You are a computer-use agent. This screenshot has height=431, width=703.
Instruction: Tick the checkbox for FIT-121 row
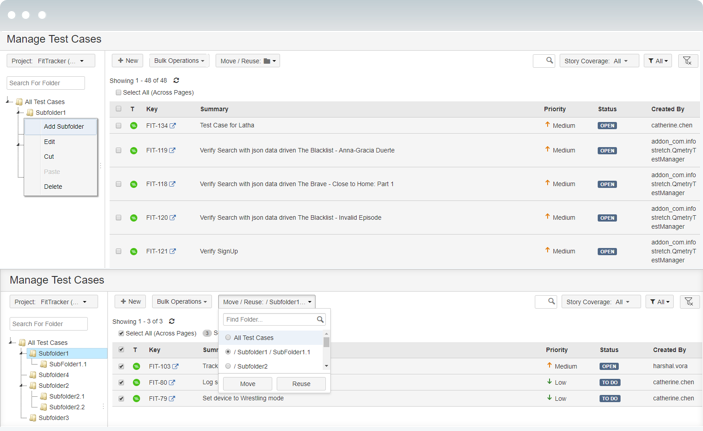click(x=118, y=251)
